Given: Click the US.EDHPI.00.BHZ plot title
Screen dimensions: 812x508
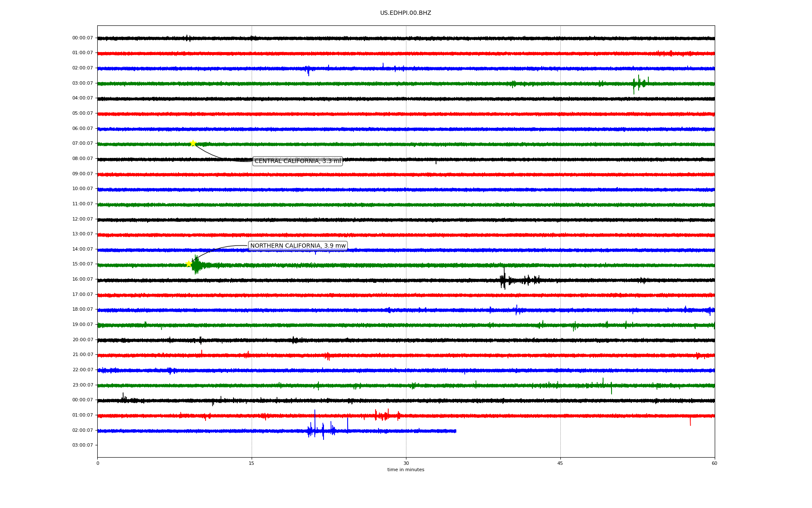Looking at the screenshot, I should pos(406,13).
